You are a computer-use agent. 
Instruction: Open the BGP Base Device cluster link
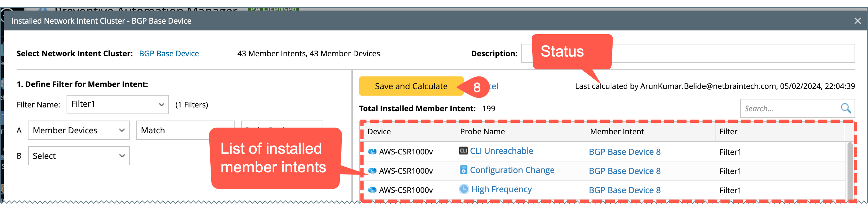169,53
